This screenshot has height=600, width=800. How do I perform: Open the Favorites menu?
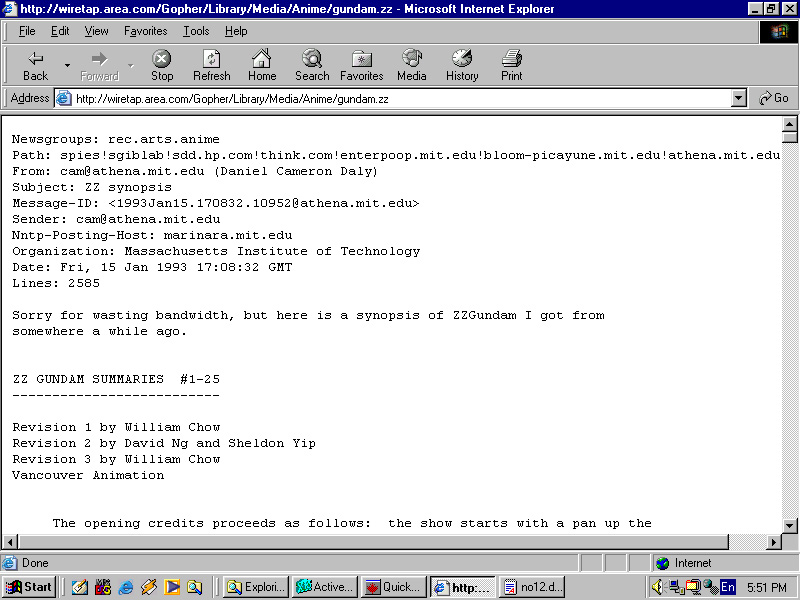tap(145, 31)
